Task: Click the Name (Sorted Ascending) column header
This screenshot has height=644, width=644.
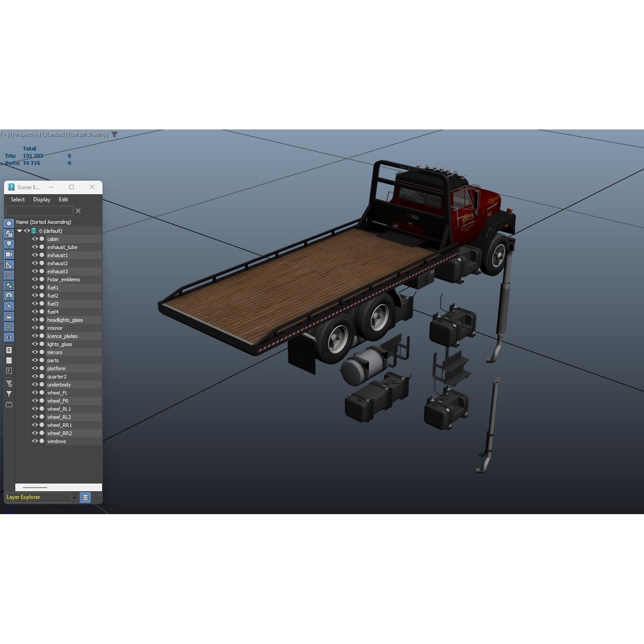Action: [x=43, y=222]
